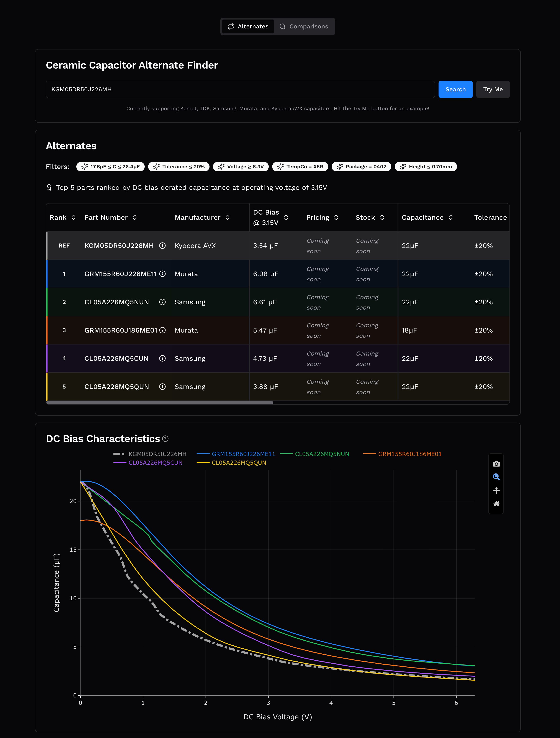The width and height of the screenshot is (560, 738).
Task: Hide KGM05DR50J226MH reference trace via legend
Action: pos(157,454)
